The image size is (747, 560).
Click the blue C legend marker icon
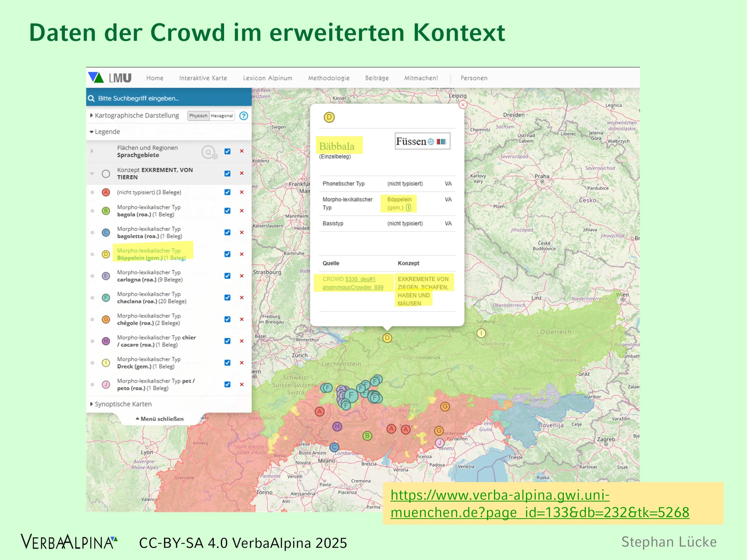pos(106,232)
